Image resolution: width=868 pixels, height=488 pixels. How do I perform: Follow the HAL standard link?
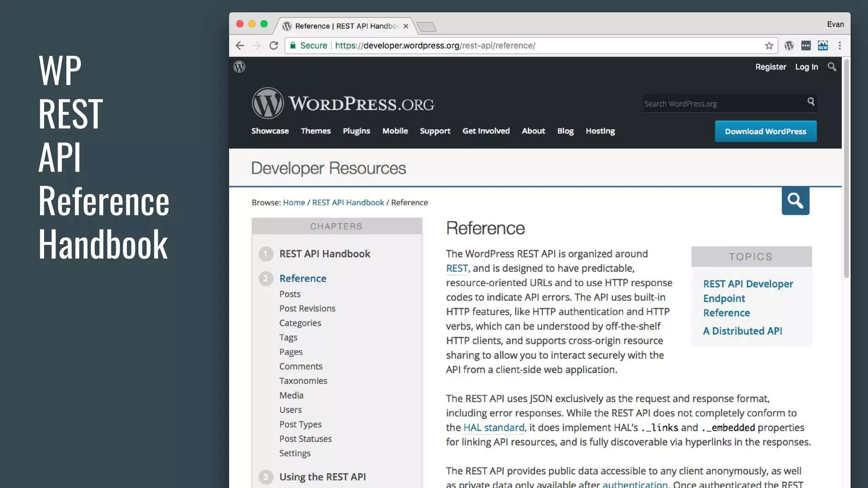pyautogui.click(x=494, y=427)
